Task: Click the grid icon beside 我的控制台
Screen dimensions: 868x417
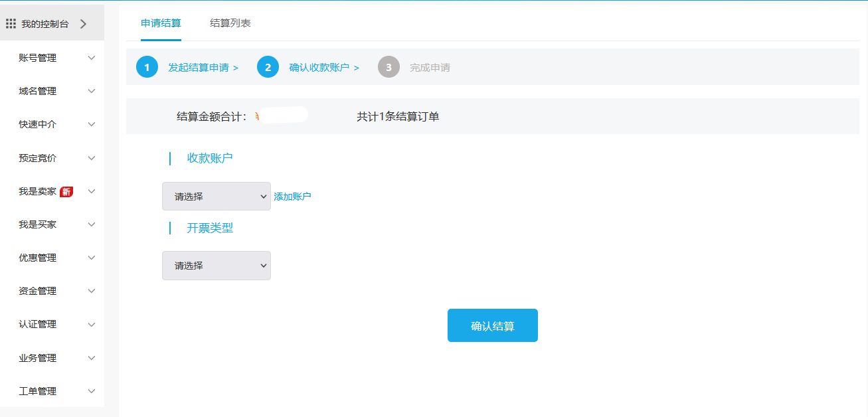Action: point(11,24)
